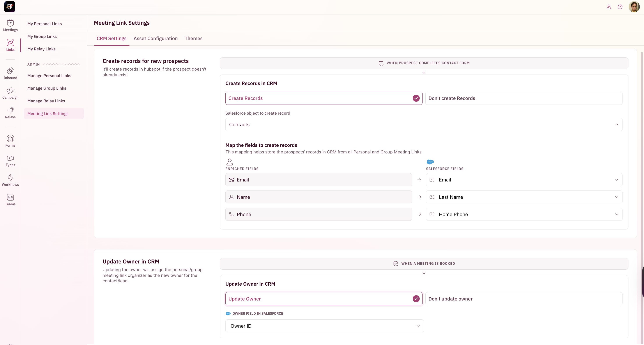Open the Teams section via its icon
The height and width of the screenshot is (345, 644).
coord(10,199)
